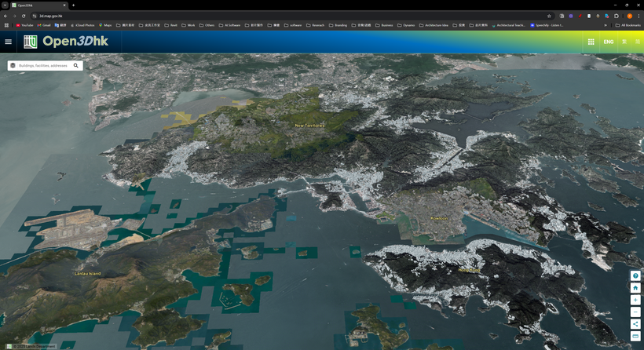Viewport: 644px width, 350px height.
Task: Open the help question mark button
Action: click(635, 276)
